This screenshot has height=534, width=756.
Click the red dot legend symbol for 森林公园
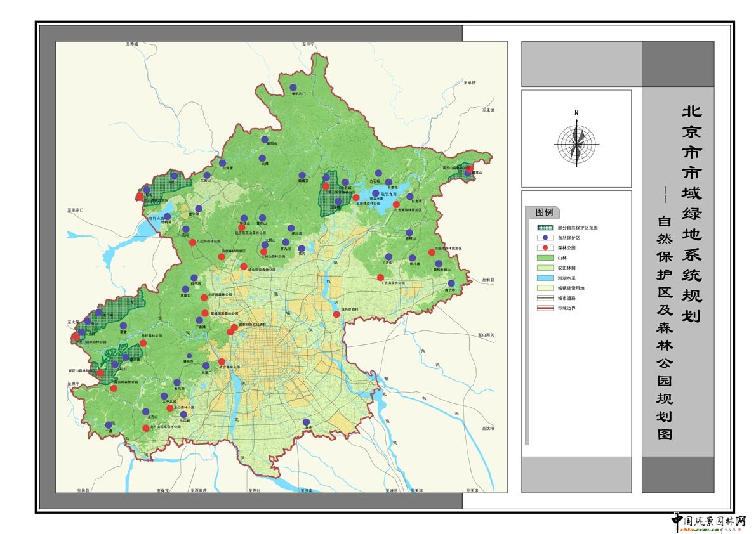545,247
